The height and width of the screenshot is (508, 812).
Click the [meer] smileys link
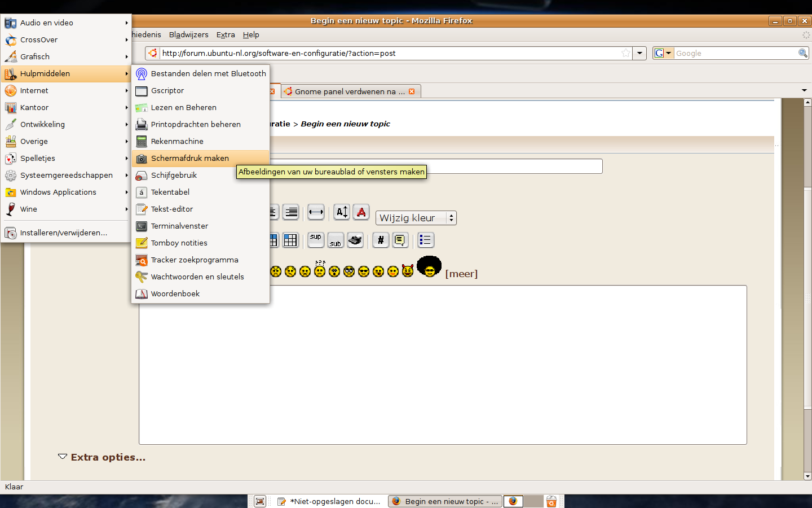coord(461,274)
